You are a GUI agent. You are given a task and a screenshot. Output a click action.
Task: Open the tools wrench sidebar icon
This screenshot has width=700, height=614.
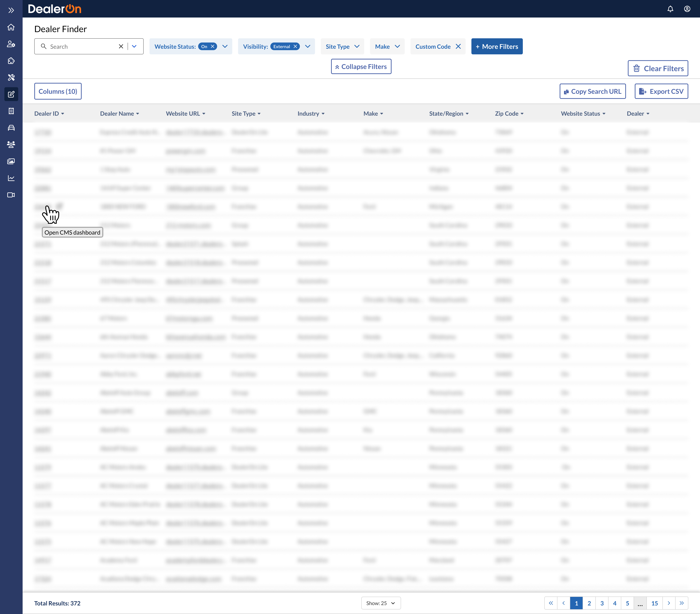click(11, 78)
